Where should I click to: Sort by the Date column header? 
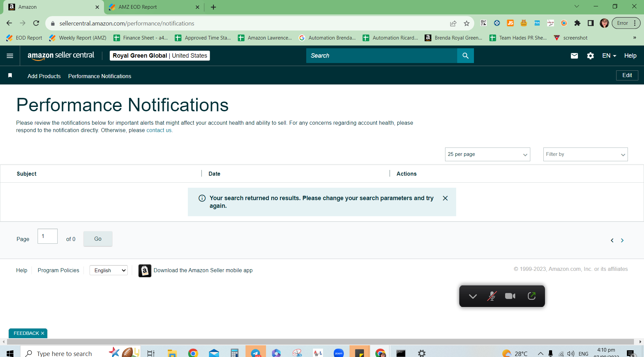pyautogui.click(x=214, y=174)
